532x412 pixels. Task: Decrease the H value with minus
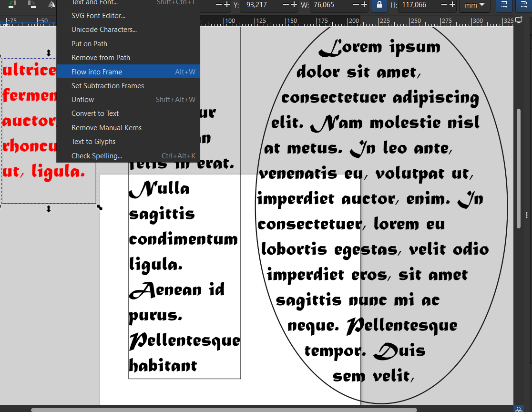pos(444,5)
